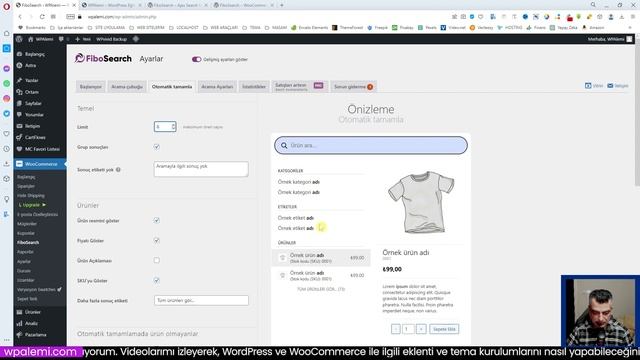Click the site home icon in admin bar
Image resolution: width=640 pixels, height=360 pixels.
pos(31,39)
